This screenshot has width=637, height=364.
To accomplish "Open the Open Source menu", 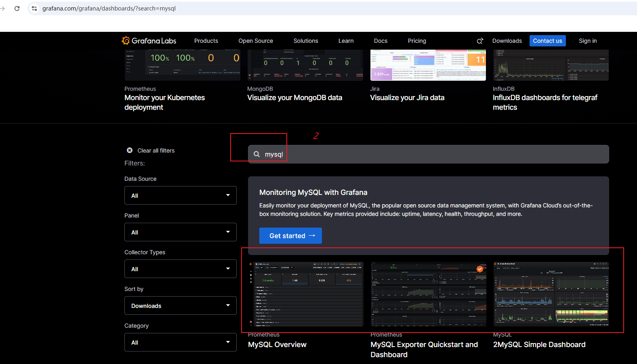I will pos(256,41).
